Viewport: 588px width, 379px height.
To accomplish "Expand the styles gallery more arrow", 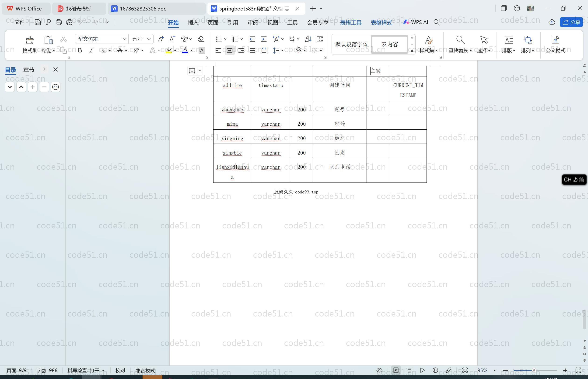I will 412,51.
